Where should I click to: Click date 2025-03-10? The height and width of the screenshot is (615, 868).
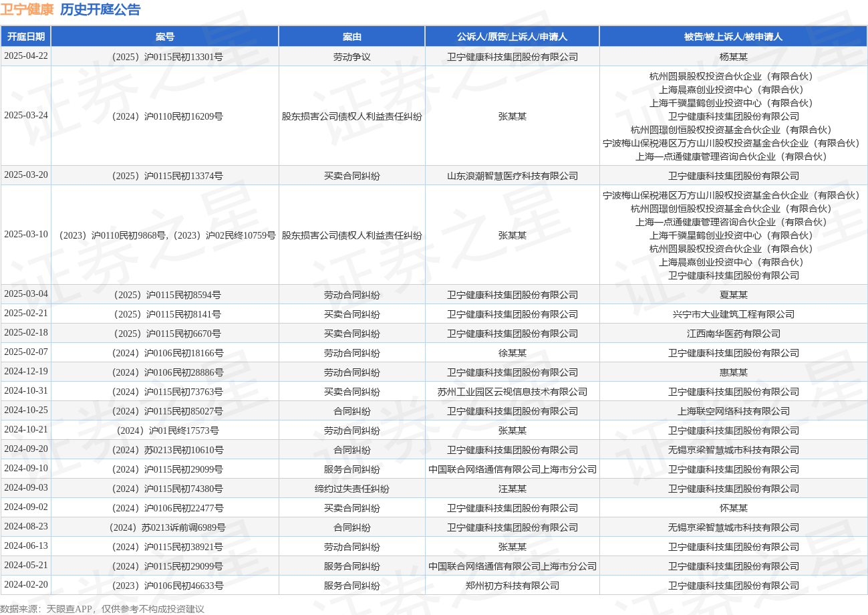click(x=26, y=234)
